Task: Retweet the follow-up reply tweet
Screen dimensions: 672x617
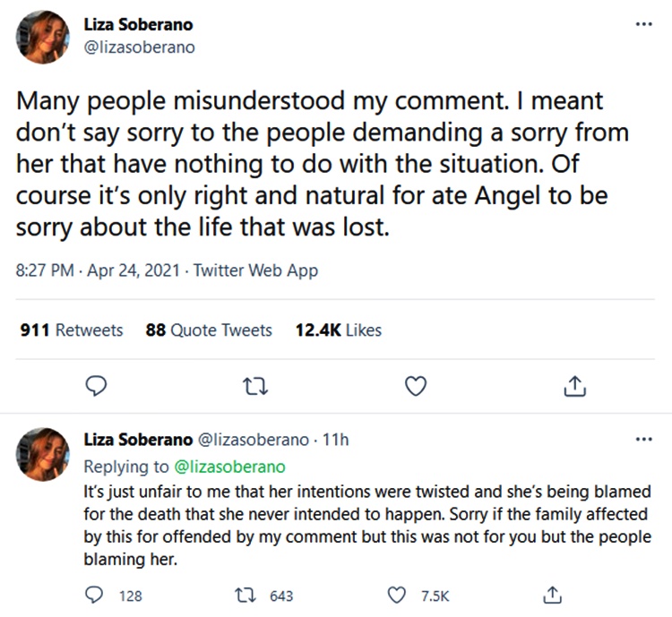Action: point(254,595)
